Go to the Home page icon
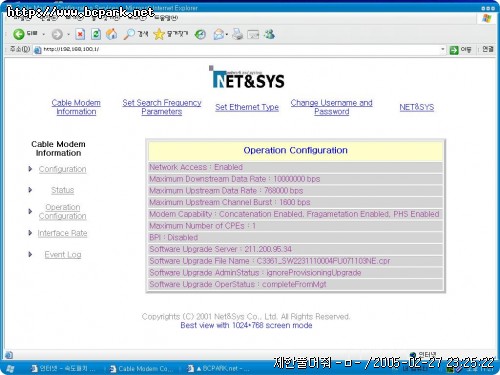The height and width of the screenshot is (375, 500). 112,34
